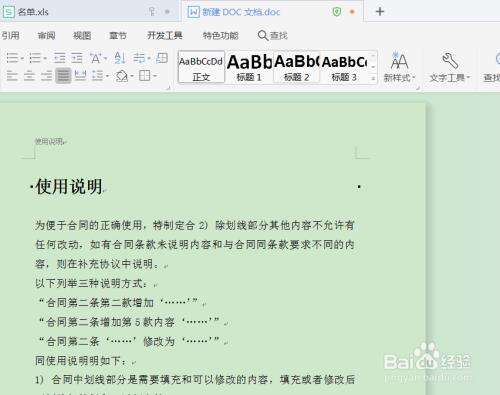Expand the borders dropdown arrow
This screenshot has height=395, width=500.
pyautogui.click(x=155, y=76)
